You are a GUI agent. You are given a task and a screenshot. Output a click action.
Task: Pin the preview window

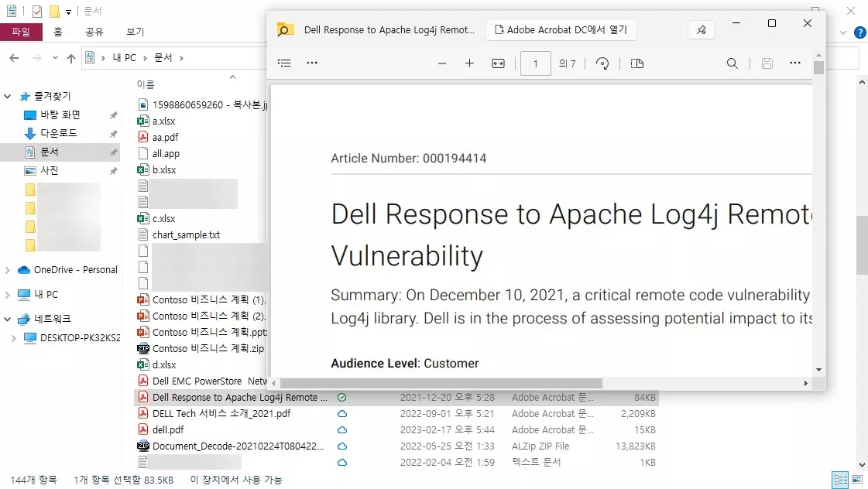[x=702, y=30]
